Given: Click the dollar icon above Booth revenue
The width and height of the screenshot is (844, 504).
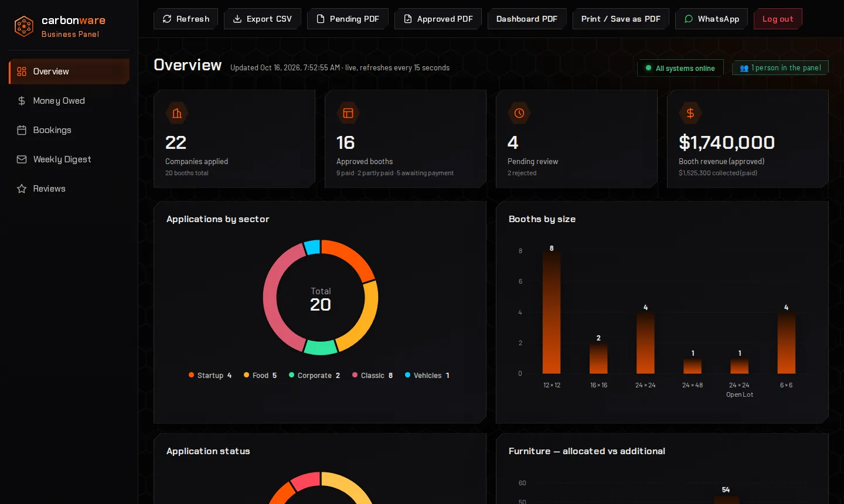Looking at the screenshot, I should click(x=690, y=113).
